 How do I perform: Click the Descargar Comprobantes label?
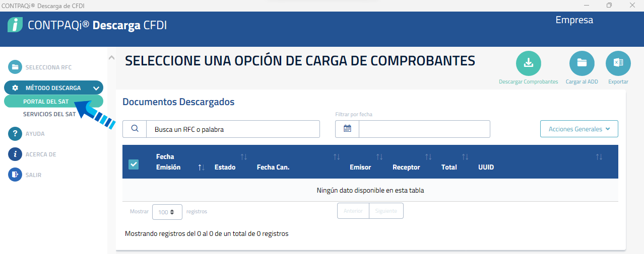pos(529,81)
